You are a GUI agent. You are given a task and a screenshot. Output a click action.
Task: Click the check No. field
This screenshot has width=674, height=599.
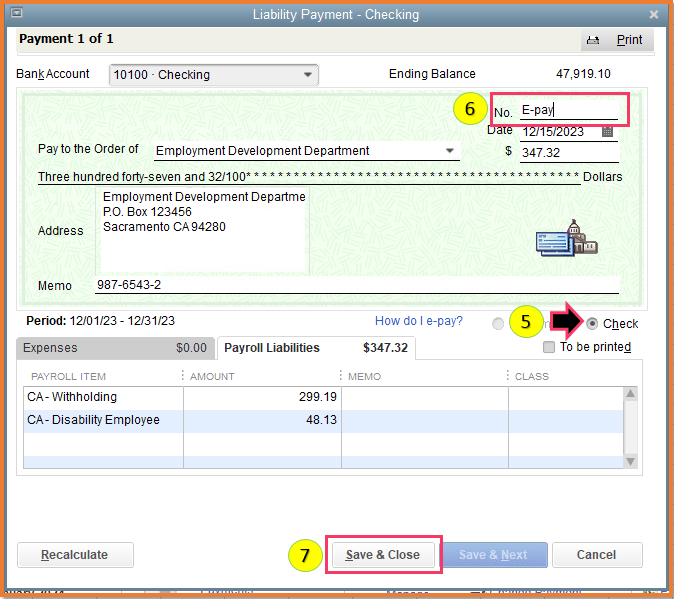pyautogui.click(x=569, y=110)
